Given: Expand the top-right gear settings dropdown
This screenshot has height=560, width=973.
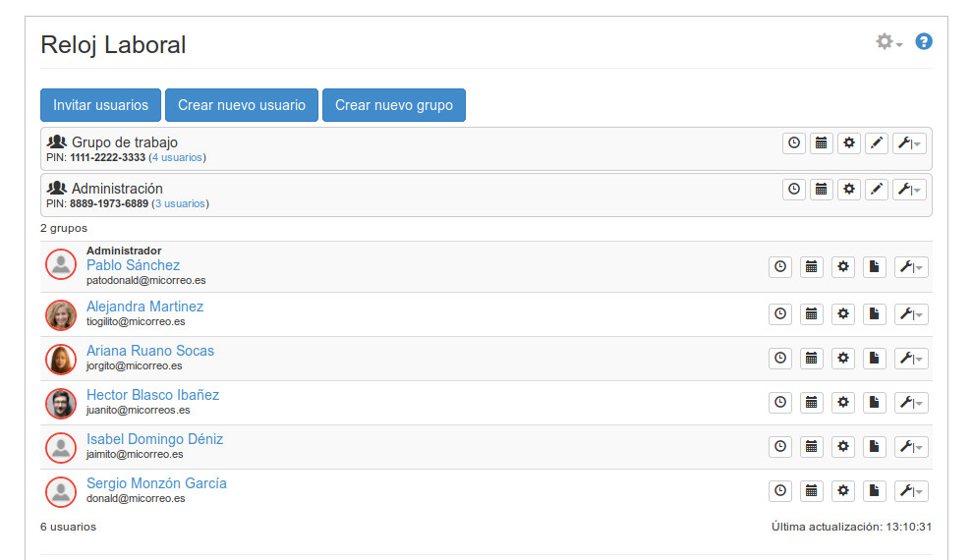Looking at the screenshot, I should point(888,42).
